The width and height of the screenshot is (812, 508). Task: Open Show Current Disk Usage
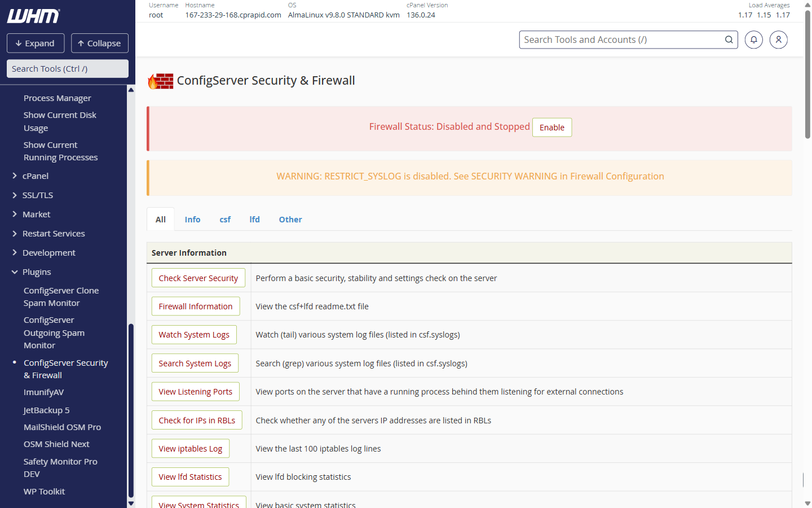point(60,121)
